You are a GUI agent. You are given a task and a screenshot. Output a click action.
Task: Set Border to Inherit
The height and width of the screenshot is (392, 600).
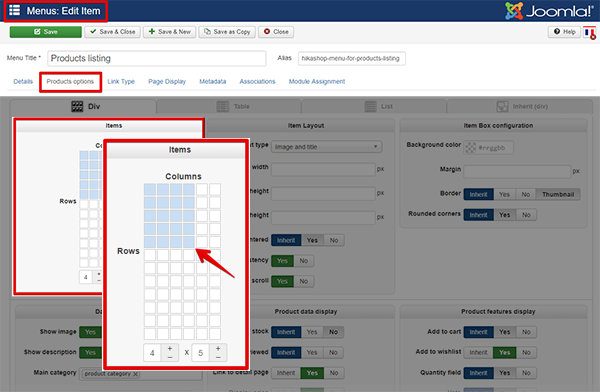tap(478, 194)
